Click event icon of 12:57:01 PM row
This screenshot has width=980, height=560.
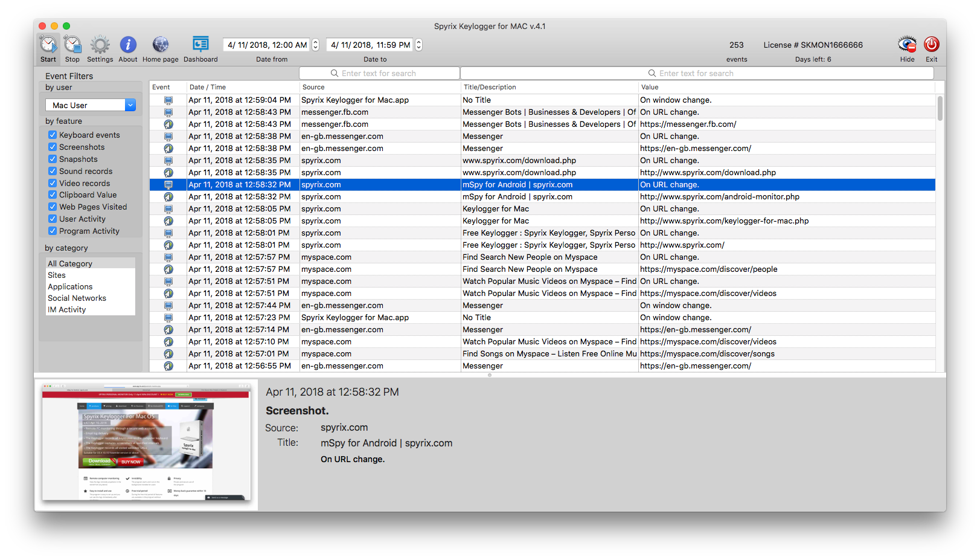(x=168, y=354)
